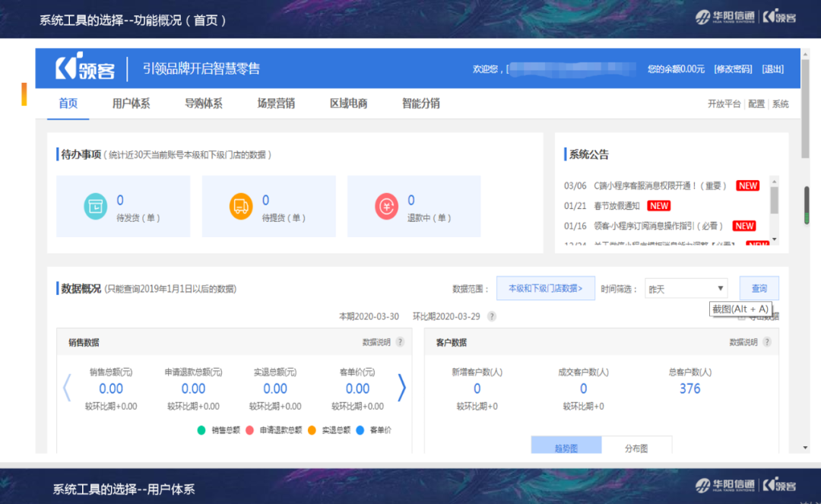Show next sales metrics with right arrow
The width and height of the screenshot is (821, 504).
point(401,388)
